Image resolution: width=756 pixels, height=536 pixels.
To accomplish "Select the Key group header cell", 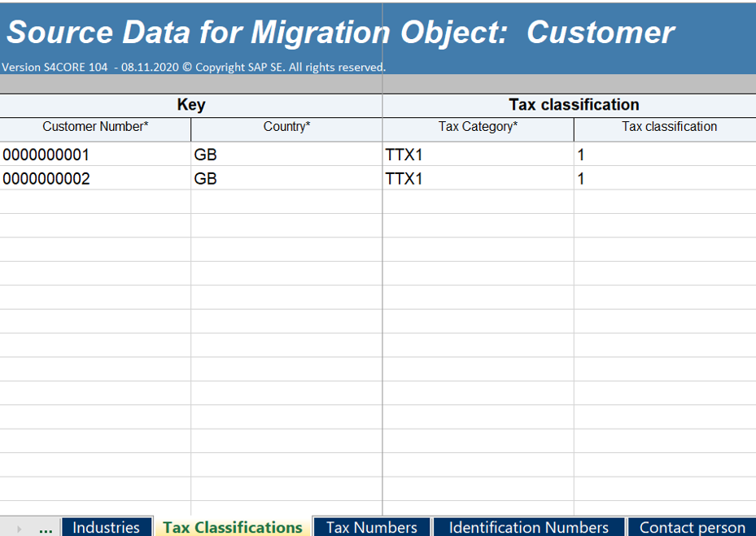I will pyautogui.click(x=191, y=105).
